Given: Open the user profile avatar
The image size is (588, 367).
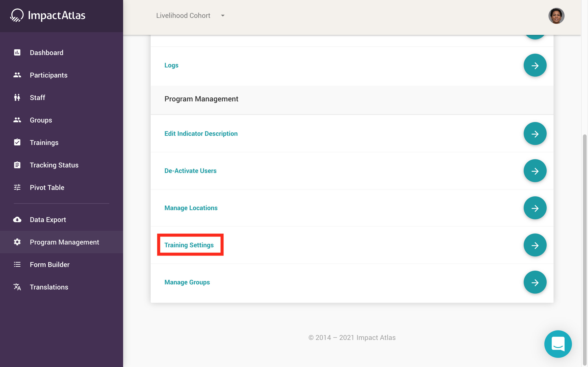Looking at the screenshot, I should [556, 16].
